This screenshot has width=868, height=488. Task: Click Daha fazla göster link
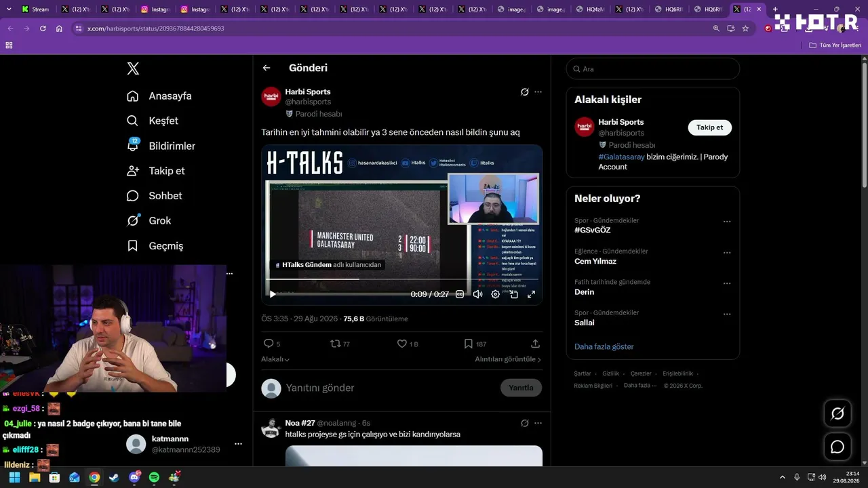(604, 346)
